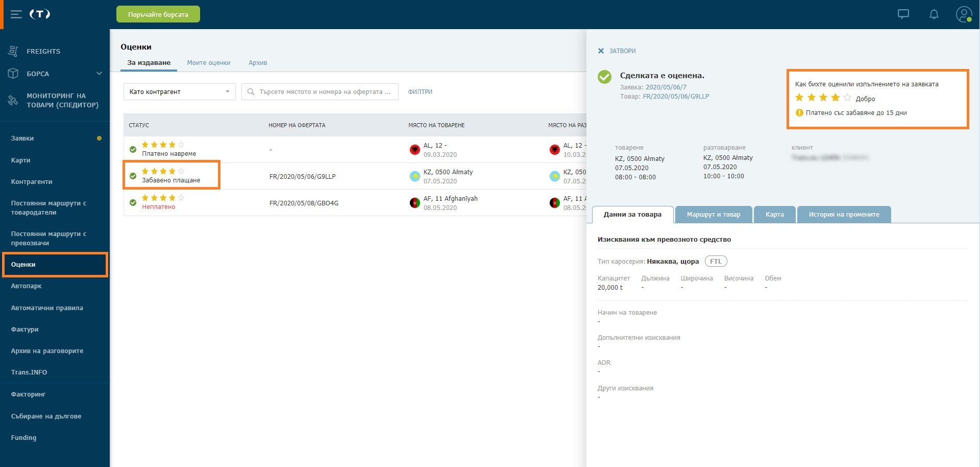Click AF, 11 Afghanīyah loading place
The image size is (980, 467).
[x=451, y=199]
